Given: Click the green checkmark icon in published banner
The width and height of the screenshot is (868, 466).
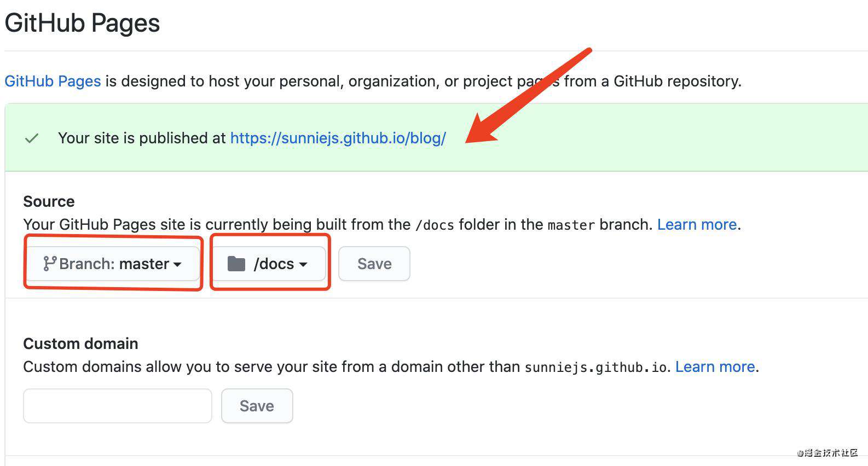Looking at the screenshot, I should [32, 138].
